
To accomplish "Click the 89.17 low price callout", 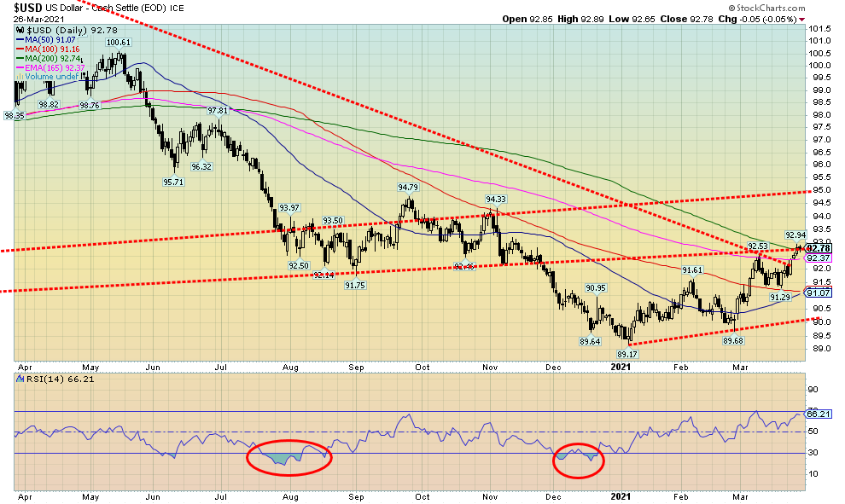I will click(628, 353).
